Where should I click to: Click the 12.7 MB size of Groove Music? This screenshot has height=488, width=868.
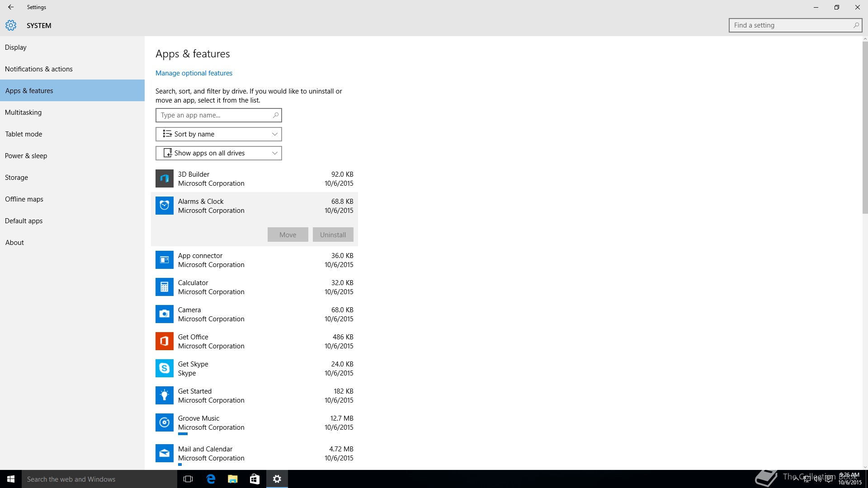(x=342, y=418)
